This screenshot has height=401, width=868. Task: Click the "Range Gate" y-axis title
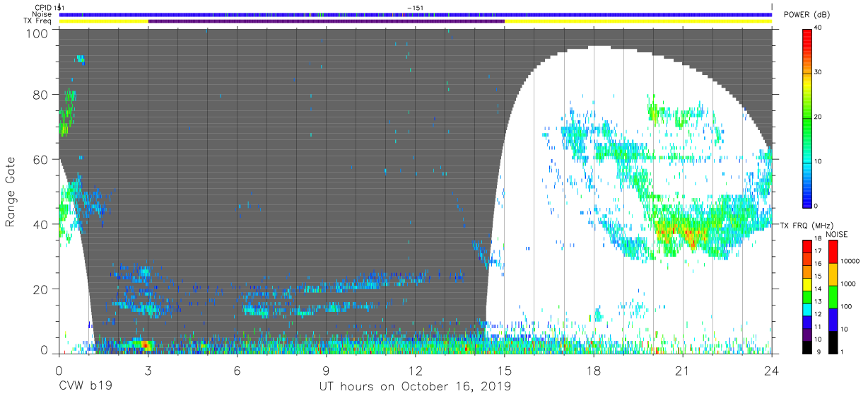click(x=11, y=191)
